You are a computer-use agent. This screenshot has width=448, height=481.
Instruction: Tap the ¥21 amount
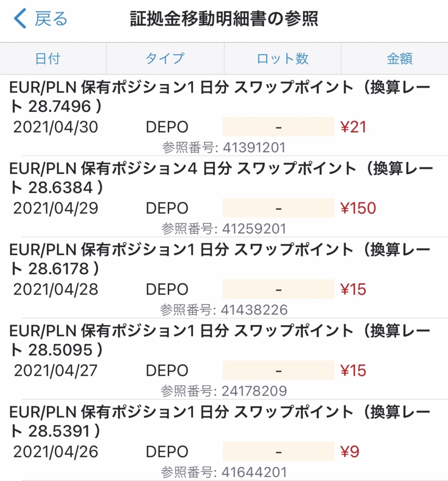(x=353, y=127)
